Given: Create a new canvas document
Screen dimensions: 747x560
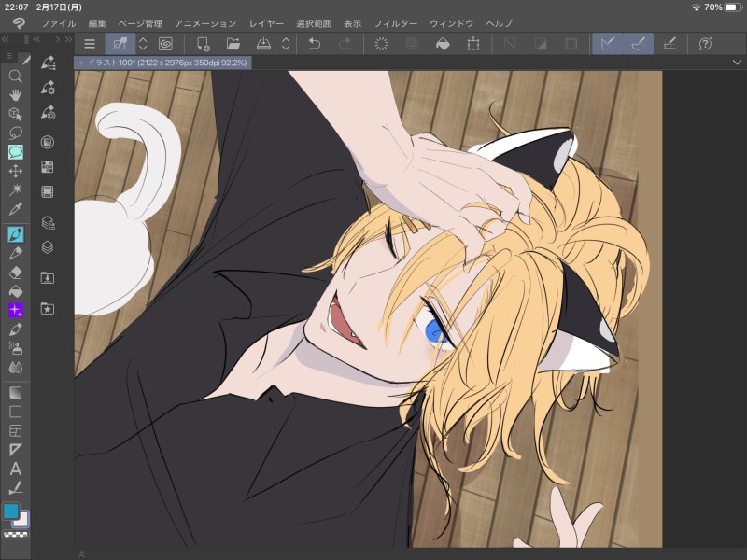Looking at the screenshot, I should [203, 44].
